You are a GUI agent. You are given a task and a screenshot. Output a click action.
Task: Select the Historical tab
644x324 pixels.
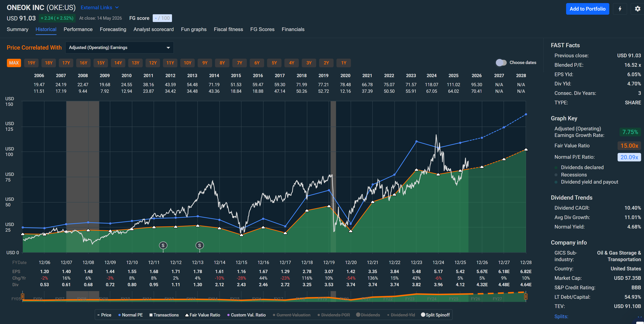tap(46, 29)
